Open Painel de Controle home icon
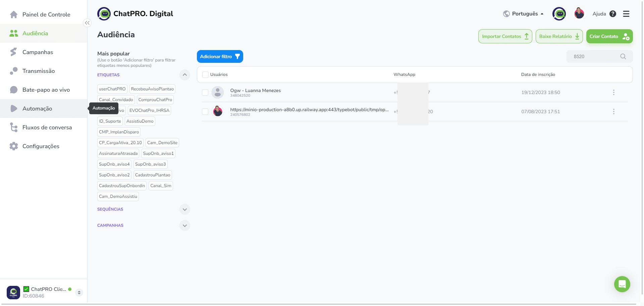 (14, 14)
